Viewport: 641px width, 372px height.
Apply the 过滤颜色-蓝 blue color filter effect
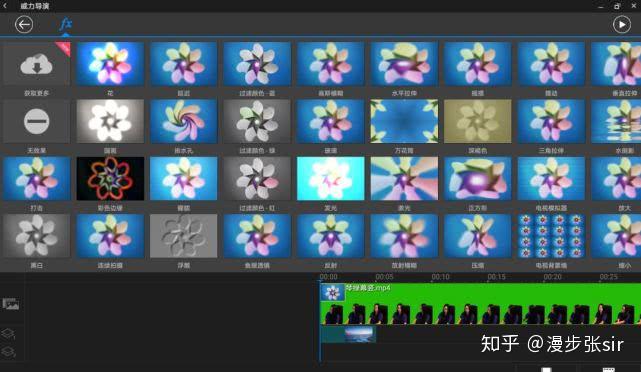tap(257, 64)
